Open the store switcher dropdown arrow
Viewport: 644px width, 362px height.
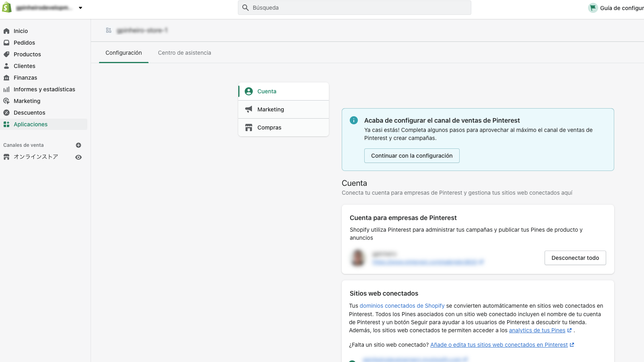[x=80, y=8]
